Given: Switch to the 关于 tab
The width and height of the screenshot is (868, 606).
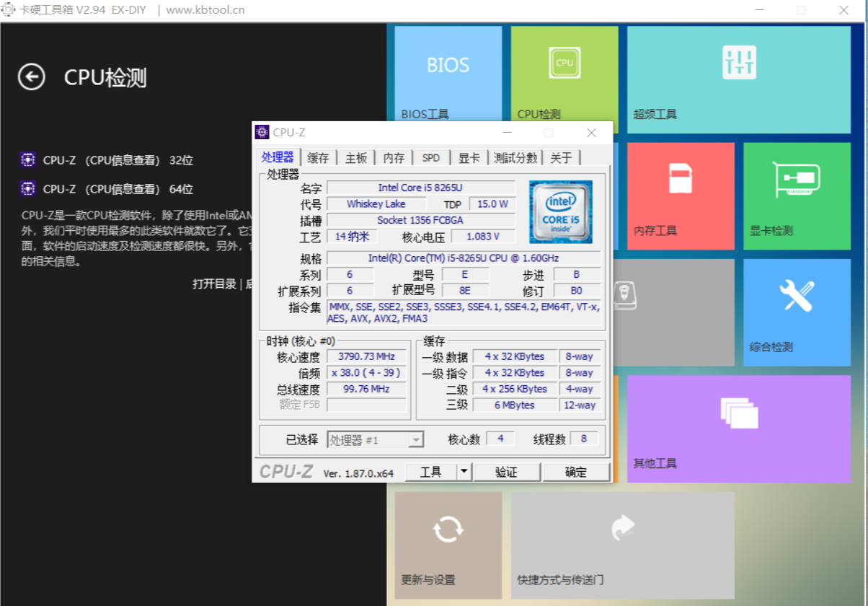Looking at the screenshot, I should (x=561, y=158).
